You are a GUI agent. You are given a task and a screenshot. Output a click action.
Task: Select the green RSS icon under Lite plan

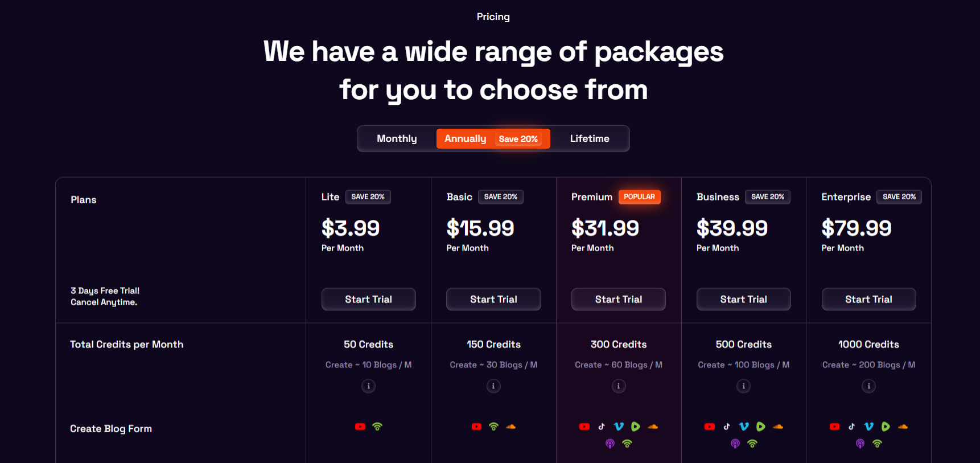[377, 426]
